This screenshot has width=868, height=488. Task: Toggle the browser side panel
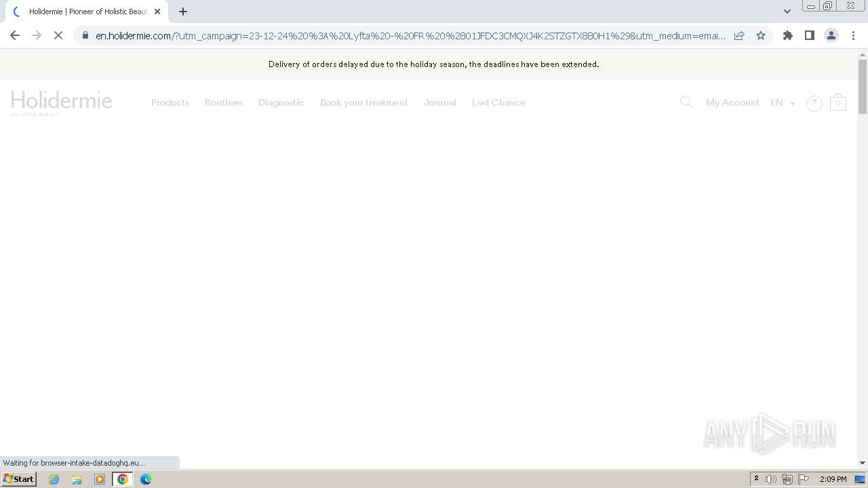click(x=810, y=35)
